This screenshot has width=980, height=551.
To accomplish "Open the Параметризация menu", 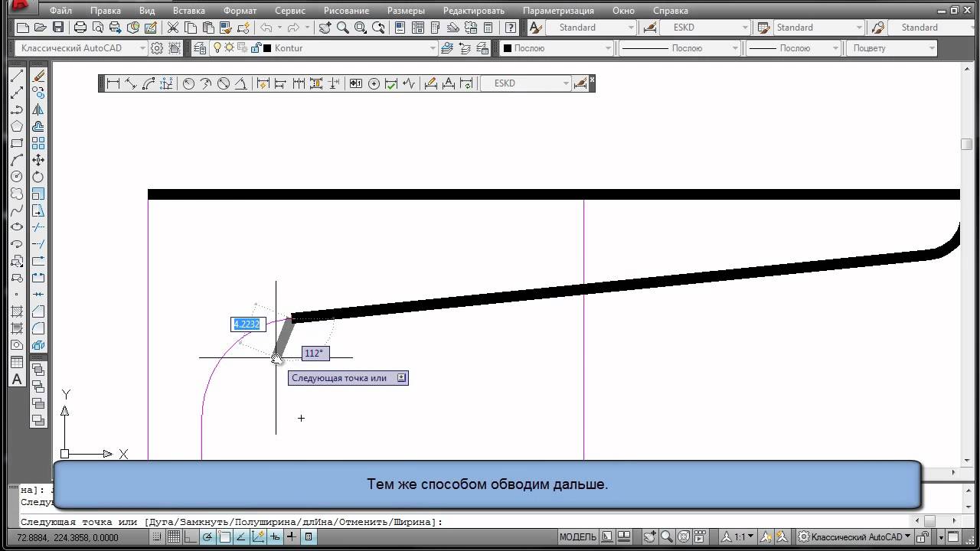I will pyautogui.click(x=558, y=11).
